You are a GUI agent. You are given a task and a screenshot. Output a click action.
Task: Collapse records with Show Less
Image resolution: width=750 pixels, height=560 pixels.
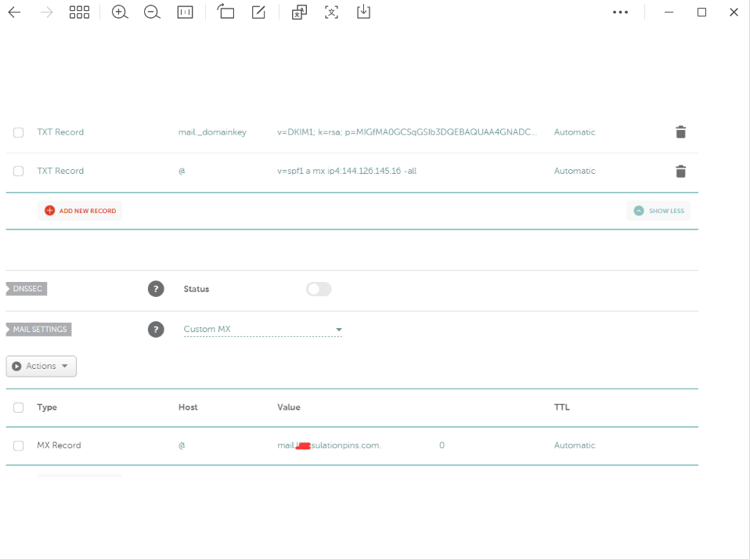tap(658, 211)
